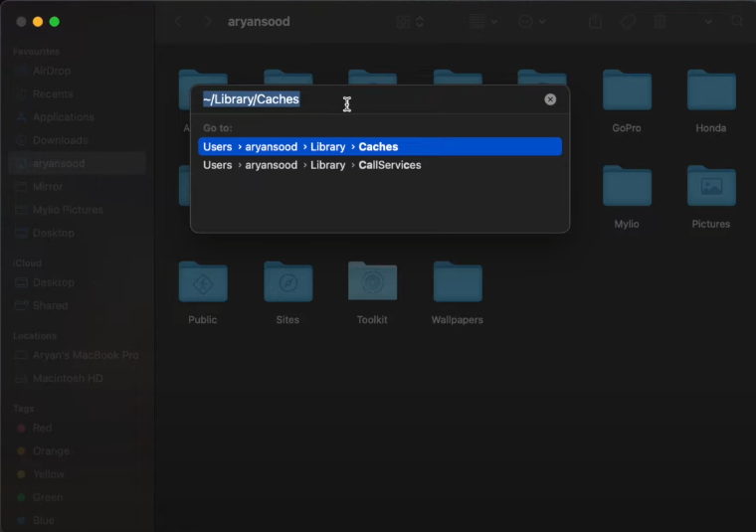Open Shared under iCloud
The height and width of the screenshot is (532, 756).
(x=78, y=305)
